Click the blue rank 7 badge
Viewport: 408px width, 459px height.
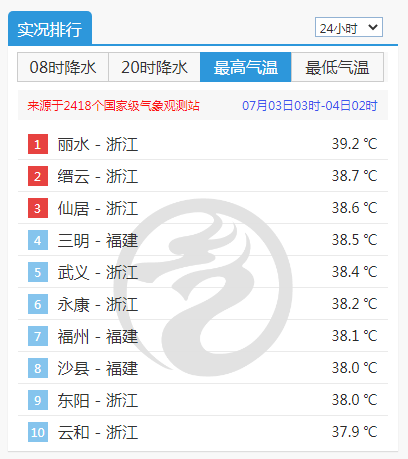click(x=38, y=336)
